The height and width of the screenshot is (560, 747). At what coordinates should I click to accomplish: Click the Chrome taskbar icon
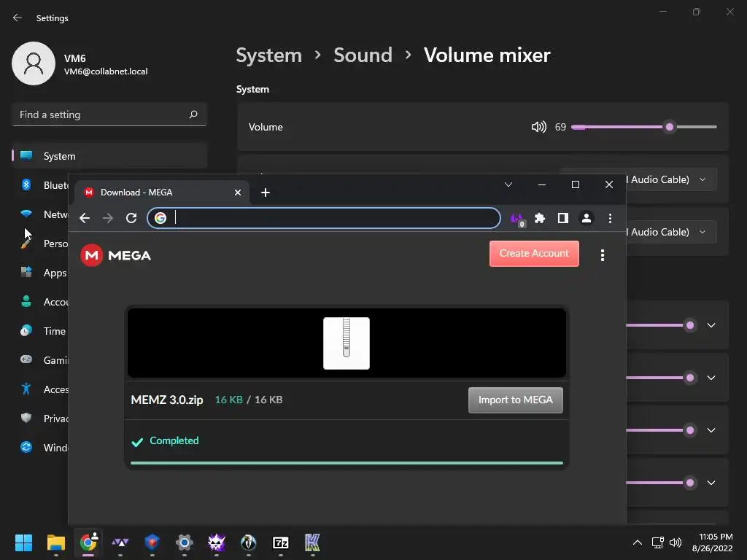88,542
